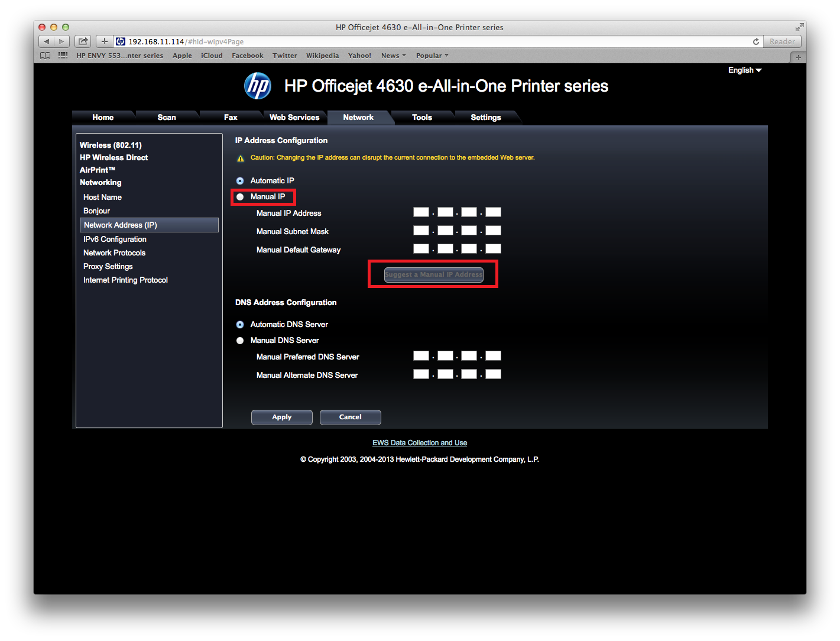This screenshot has height=641, width=840.
Task: Click first octet of Manual Preferred DNS Server
Action: pyautogui.click(x=421, y=356)
